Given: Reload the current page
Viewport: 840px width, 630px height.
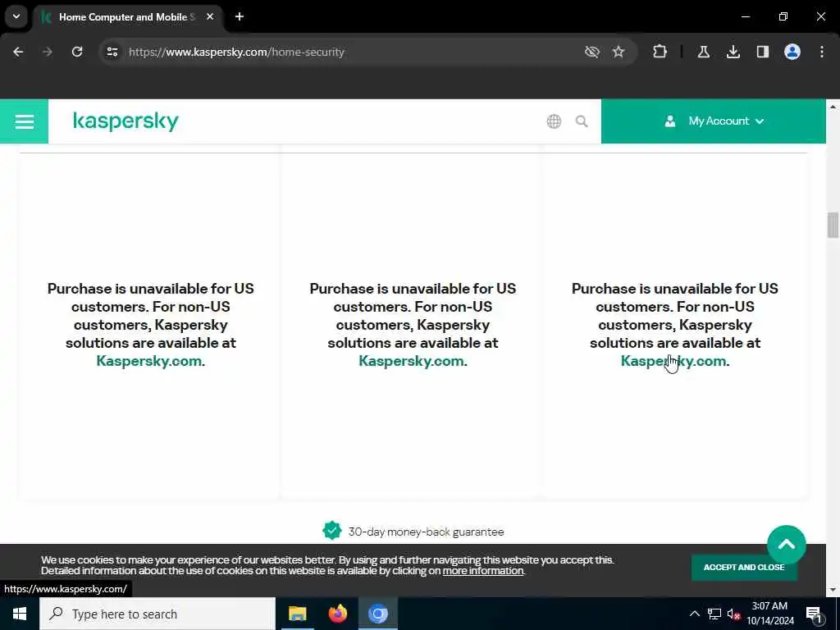Looking at the screenshot, I should (77, 52).
